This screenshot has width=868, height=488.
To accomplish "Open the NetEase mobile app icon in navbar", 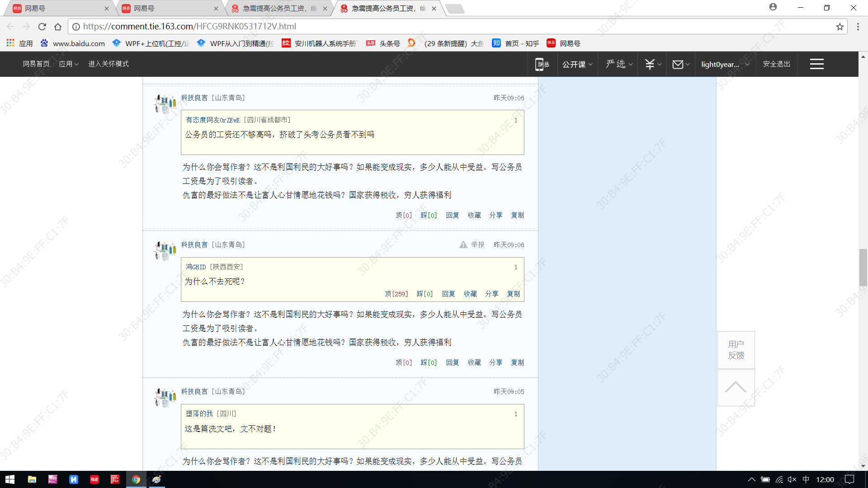I will pos(541,64).
